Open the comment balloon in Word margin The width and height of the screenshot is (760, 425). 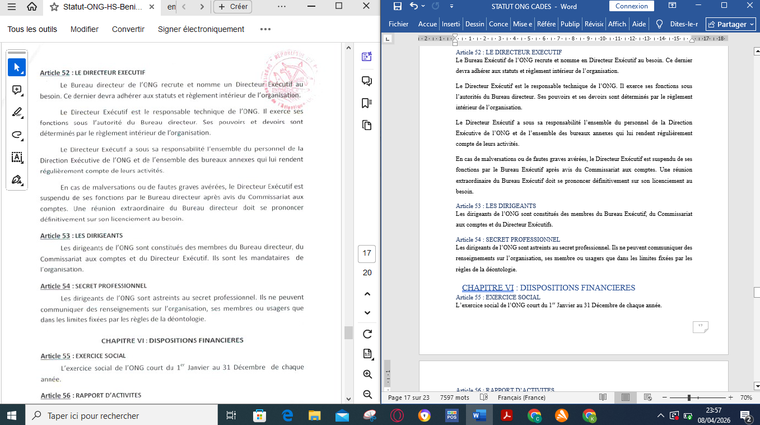click(x=700, y=327)
